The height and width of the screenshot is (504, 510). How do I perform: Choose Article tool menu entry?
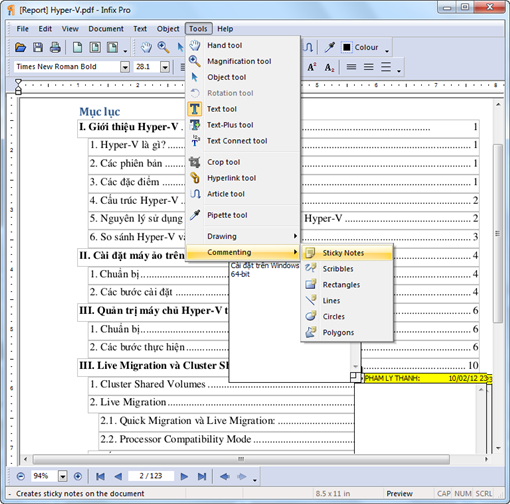coord(243,194)
